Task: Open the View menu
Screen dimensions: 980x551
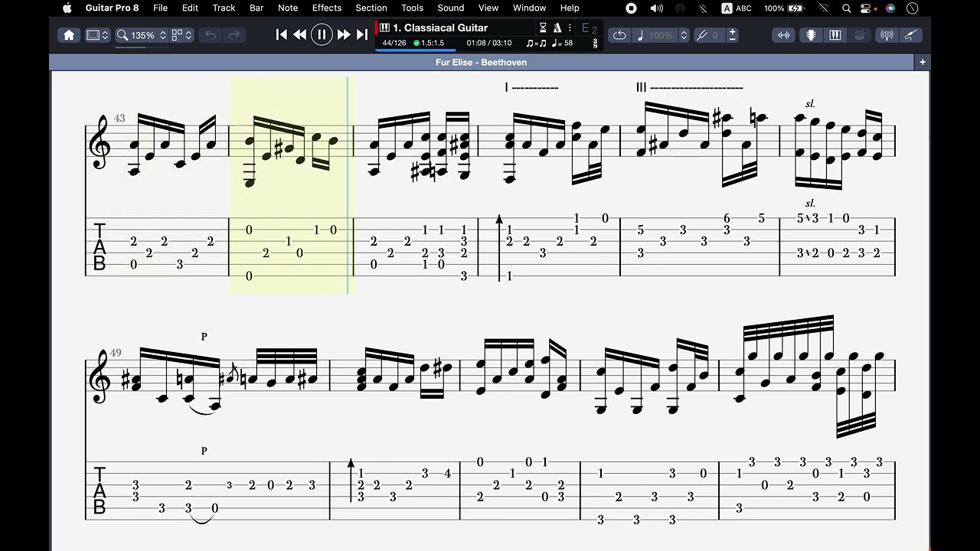Action: point(488,8)
